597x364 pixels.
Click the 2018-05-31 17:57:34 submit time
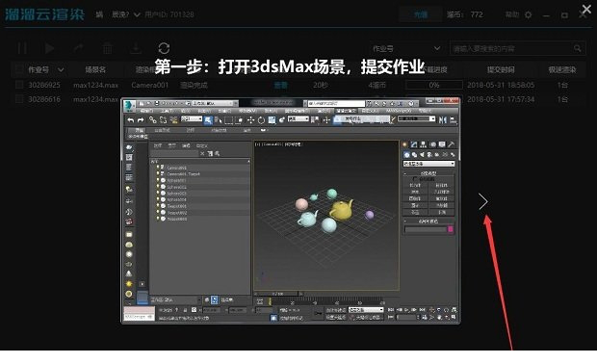501,99
